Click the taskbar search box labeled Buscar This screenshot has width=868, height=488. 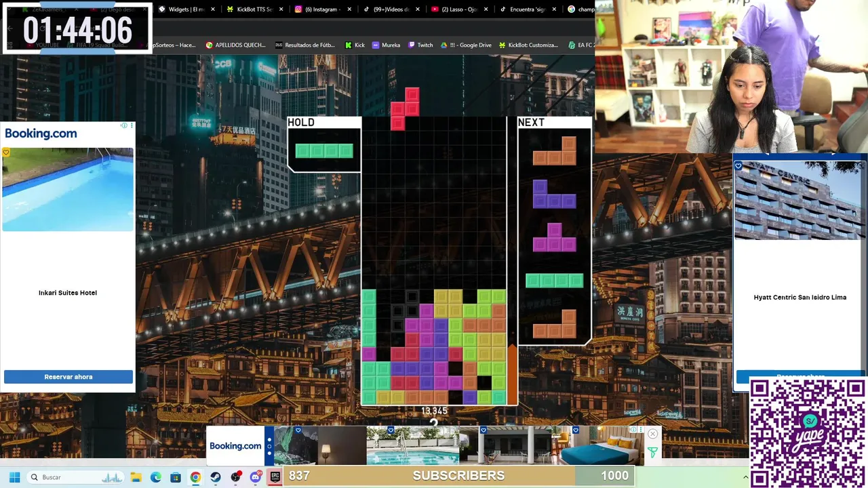click(x=76, y=477)
